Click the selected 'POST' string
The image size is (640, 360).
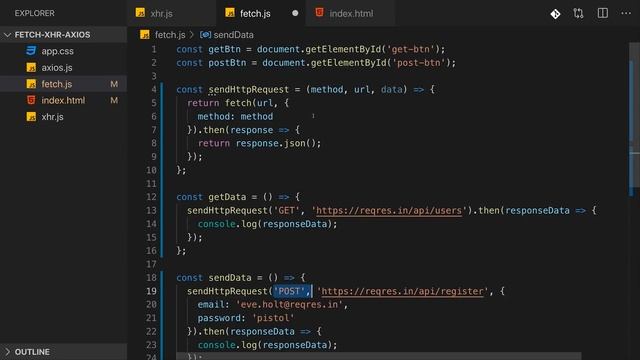(289, 291)
